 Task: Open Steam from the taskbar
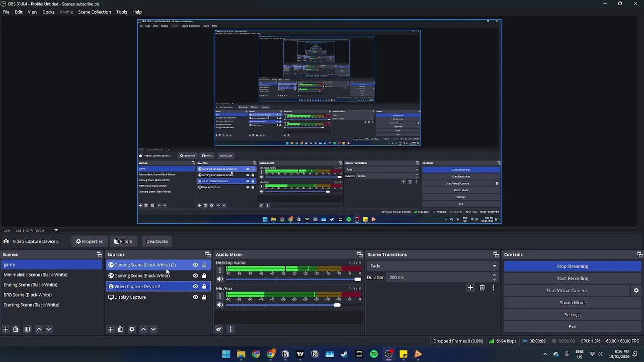click(344, 354)
